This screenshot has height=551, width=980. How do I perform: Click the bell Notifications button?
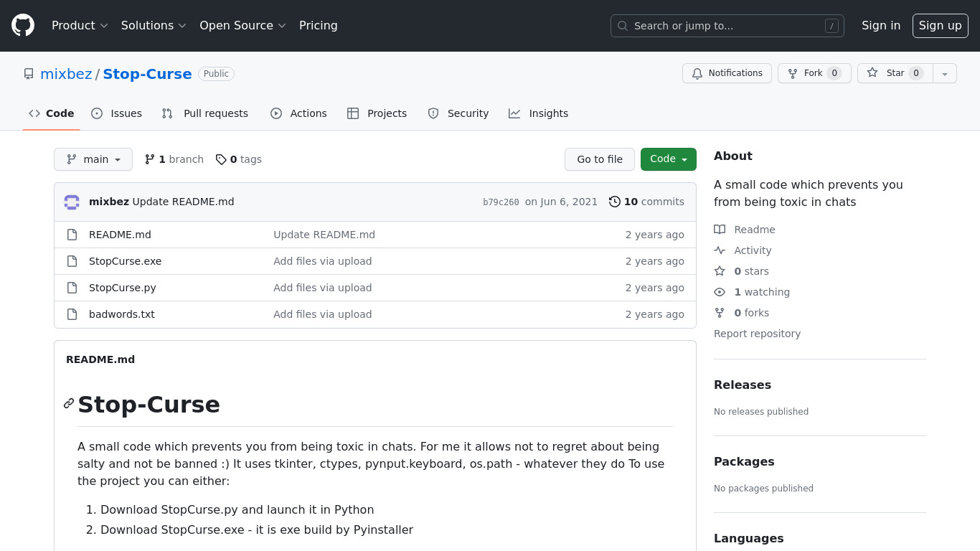point(727,73)
